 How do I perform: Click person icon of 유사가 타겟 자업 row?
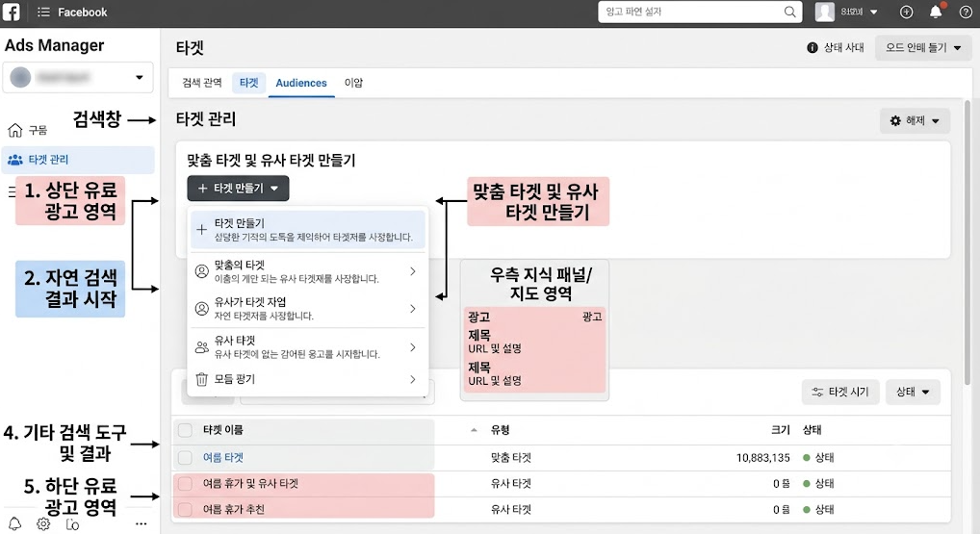202,309
